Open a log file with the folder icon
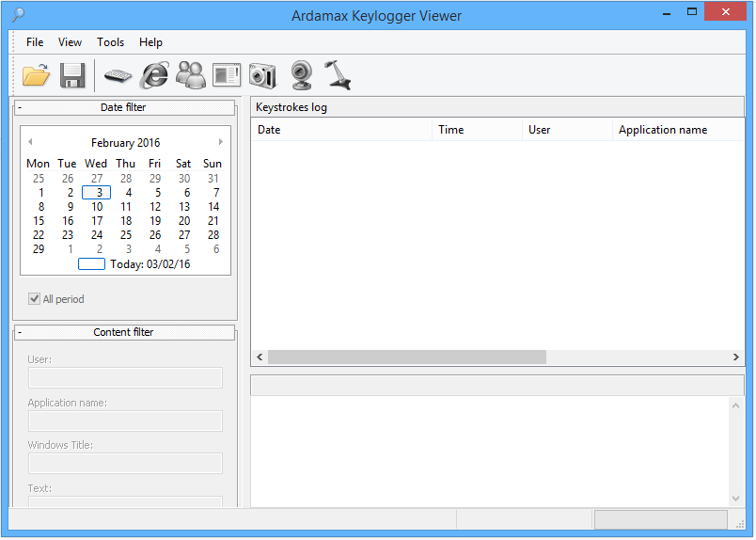756x540 pixels. coord(36,76)
